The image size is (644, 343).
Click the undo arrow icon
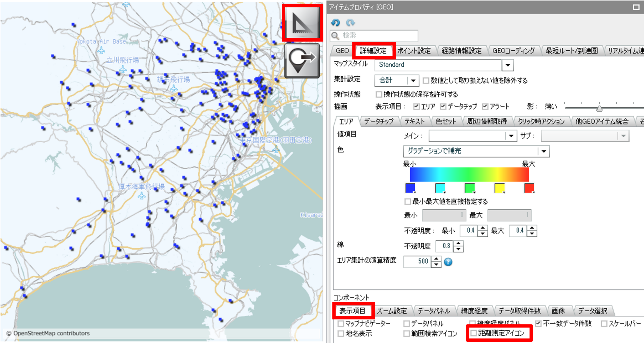(x=335, y=22)
